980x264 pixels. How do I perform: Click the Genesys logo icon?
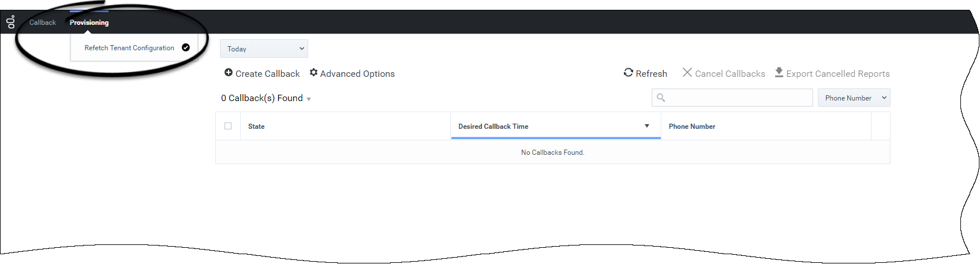[11, 22]
